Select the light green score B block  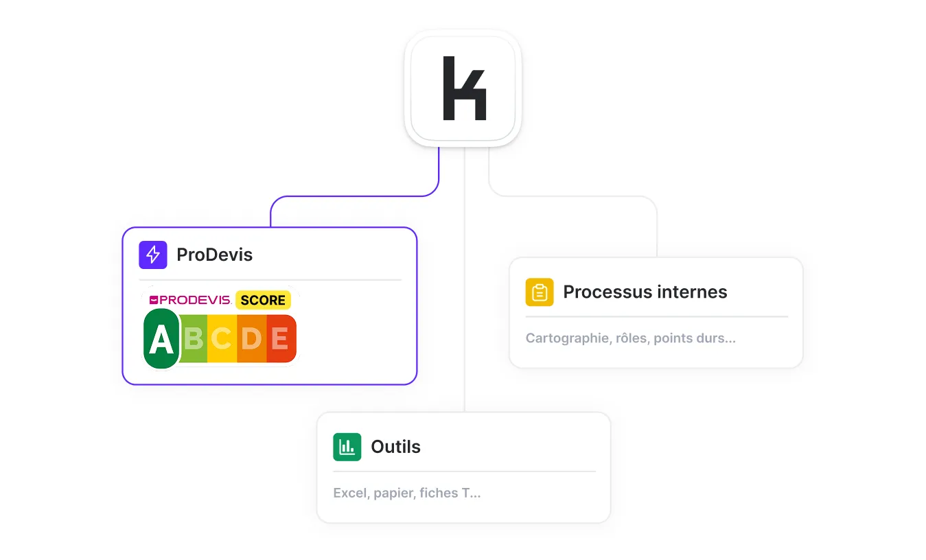tap(194, 338)
